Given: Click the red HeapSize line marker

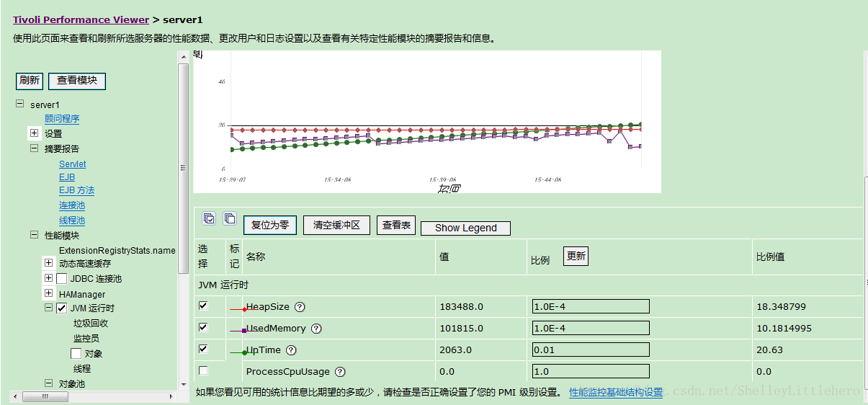Looking at the screenshot, I should coord(245,309).
